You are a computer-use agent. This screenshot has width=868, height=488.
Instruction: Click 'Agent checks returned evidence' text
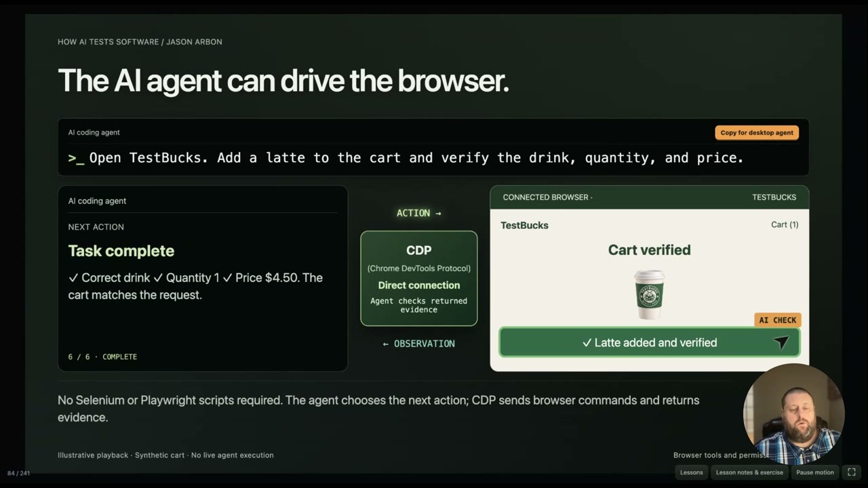(418, 305)
